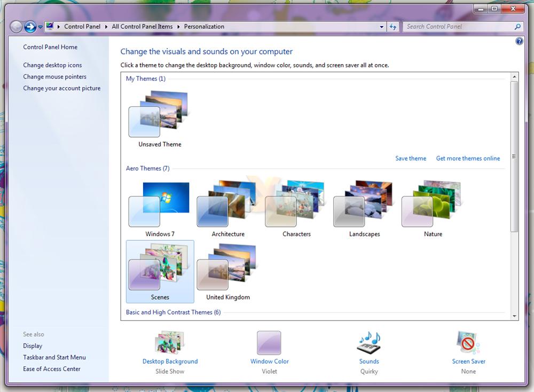Viewport: 534px width, 392px height.
Task: Click the themes list scrollbar thumb
Action: point(514,156)
